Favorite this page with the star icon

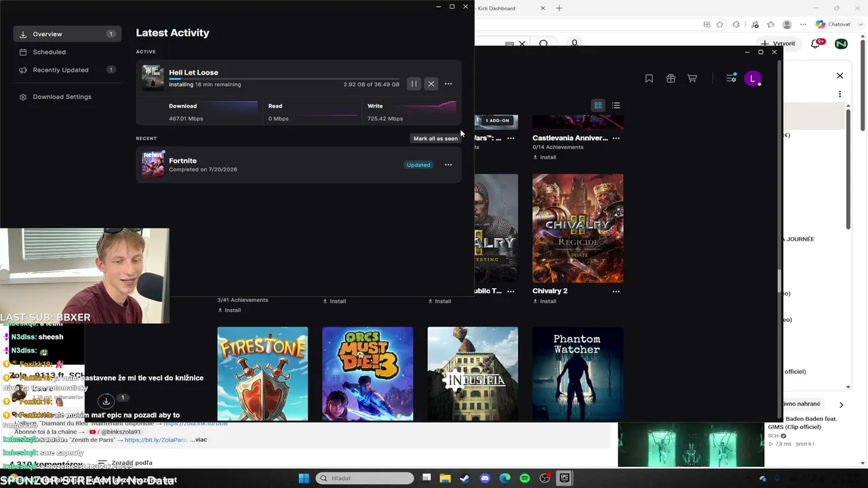[720, 24]
